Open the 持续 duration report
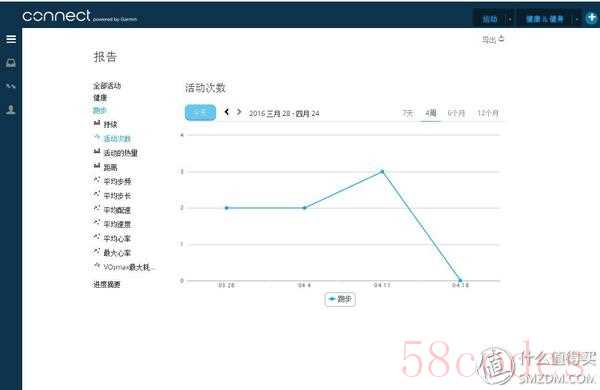Screen dimensions: 600x390 111,124
